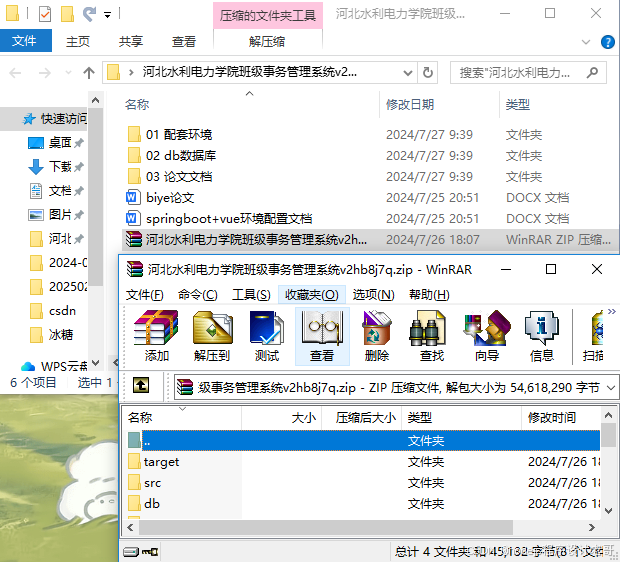620x562 pixels.
Task: Go up one level in WinRAR
Action: (x=141, y=385)
